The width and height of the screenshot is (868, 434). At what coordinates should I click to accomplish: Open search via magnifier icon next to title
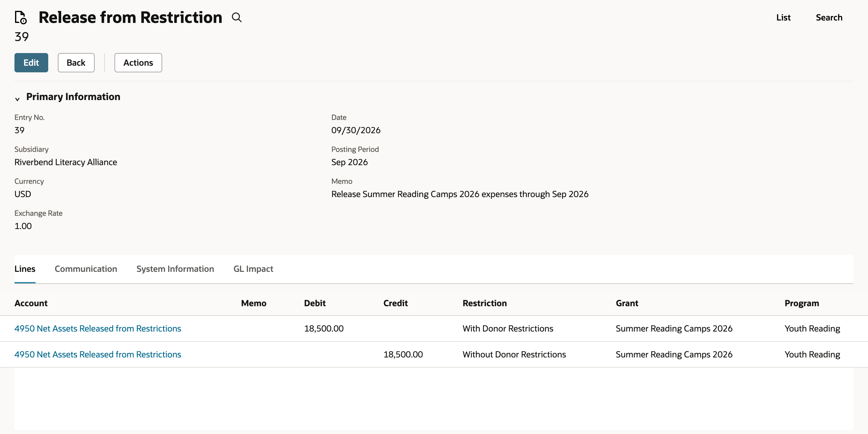click(237, 17)
